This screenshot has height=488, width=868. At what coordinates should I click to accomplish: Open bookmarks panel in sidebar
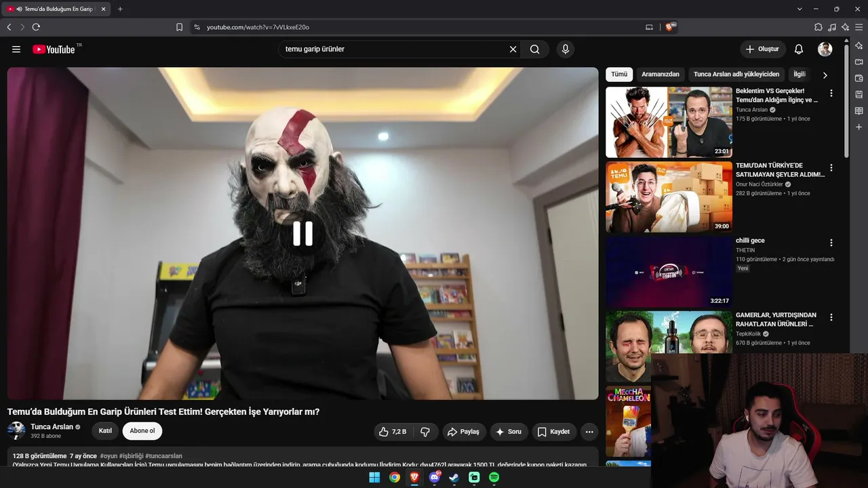tap(859, 94)
